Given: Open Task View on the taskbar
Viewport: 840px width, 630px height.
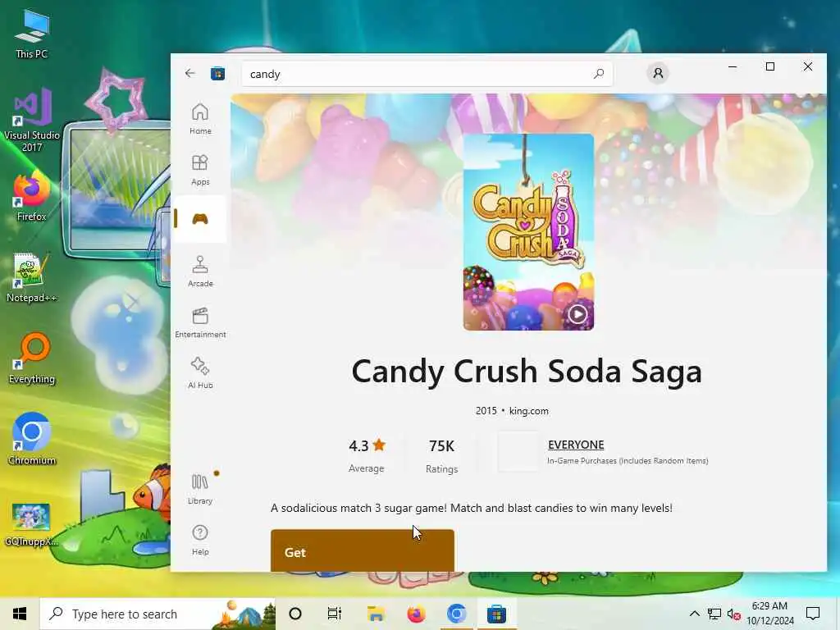Looking at the screenshot, I should 335,614.
